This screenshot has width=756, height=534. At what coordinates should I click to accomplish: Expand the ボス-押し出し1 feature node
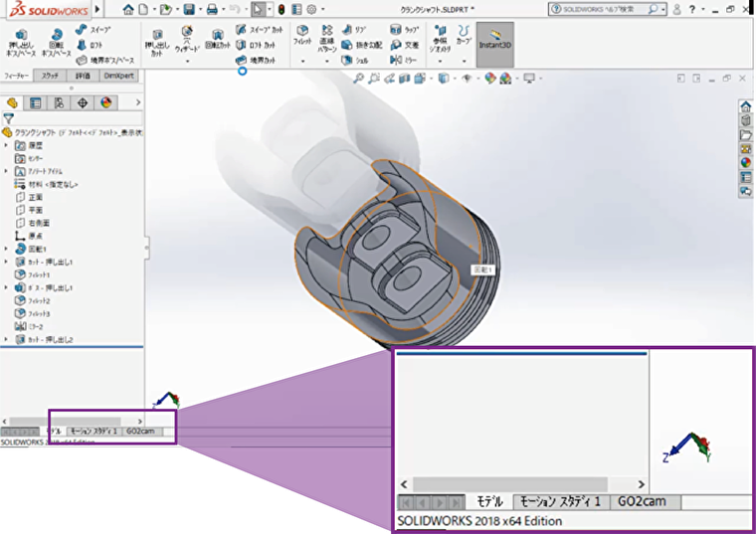click(x=6, y=287)
